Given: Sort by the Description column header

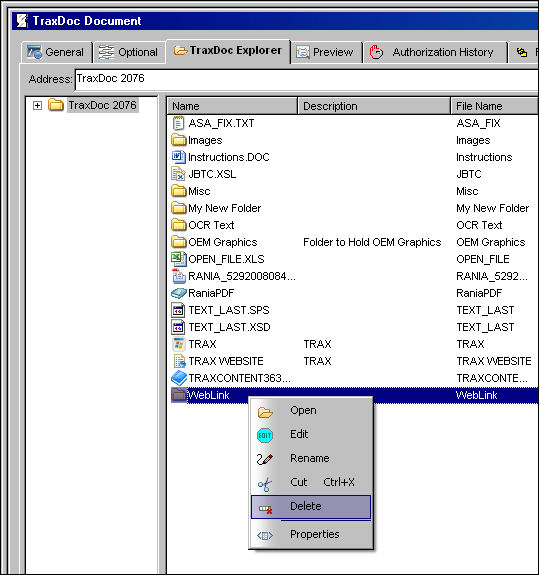Looking at the screenshot, I should point(374,106).
